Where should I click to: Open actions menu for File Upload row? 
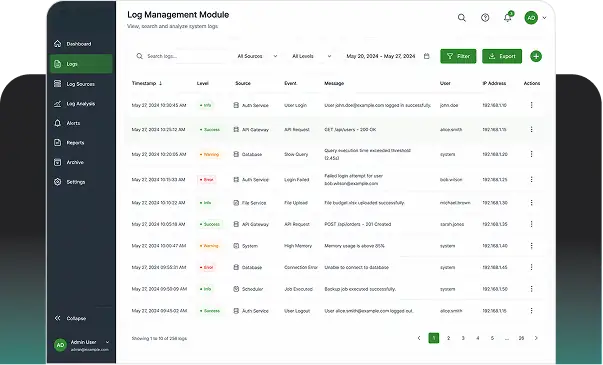point(531,203)
